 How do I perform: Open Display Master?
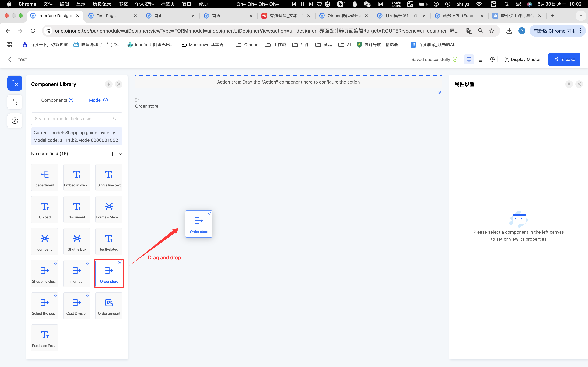click(x=523, y=59)
